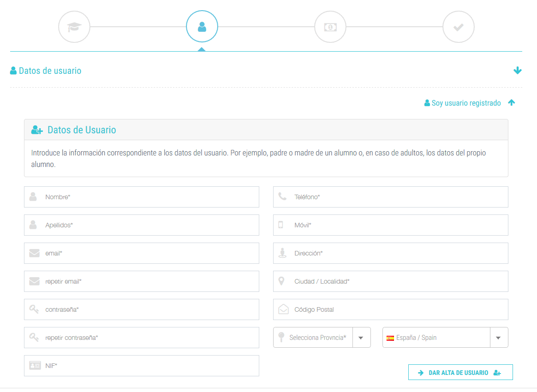Image resolution: width=537 pixels, height=392 pixels.
Task: Click the ID card icon beside NIF
Action: click(35, 366)
